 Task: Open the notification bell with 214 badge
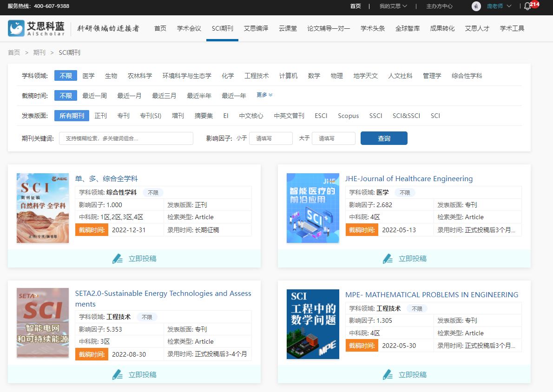527,6
